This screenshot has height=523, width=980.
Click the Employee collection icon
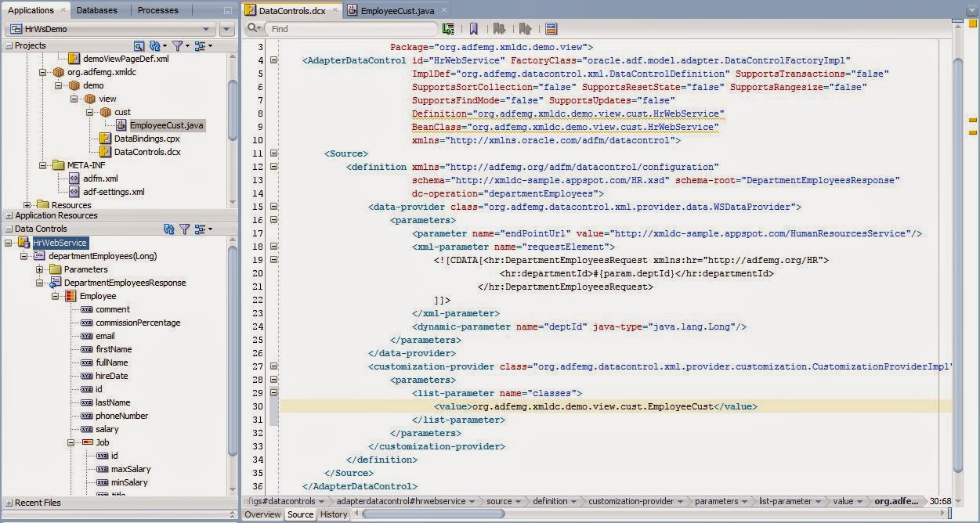[x=71, y=296]
